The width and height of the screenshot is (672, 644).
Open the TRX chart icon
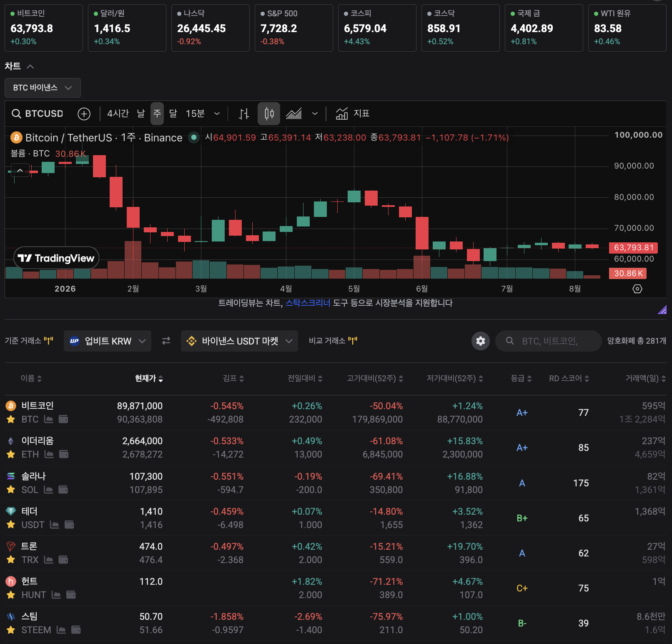(49, 560)
